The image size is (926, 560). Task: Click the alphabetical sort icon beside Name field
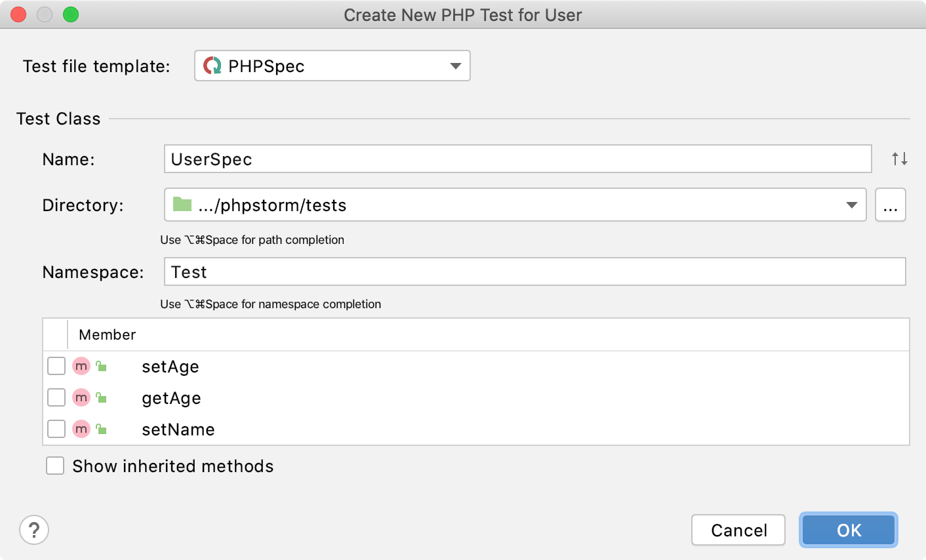[898, 159]
